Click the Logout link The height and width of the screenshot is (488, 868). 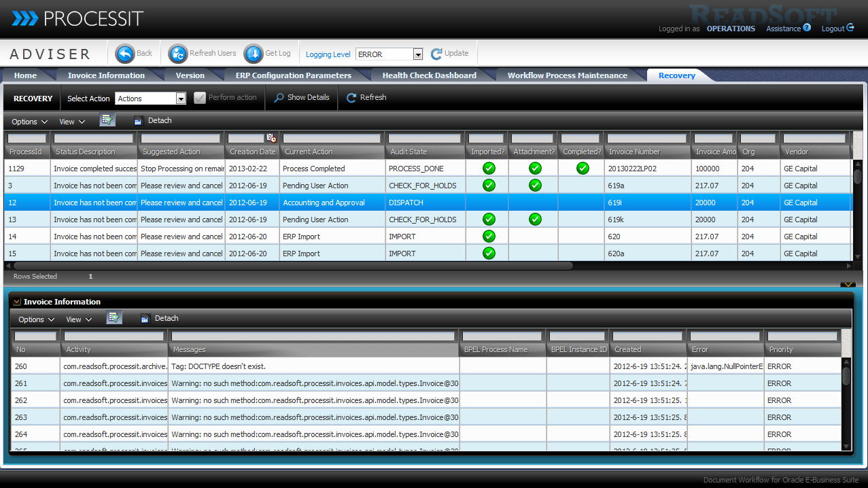837,29
